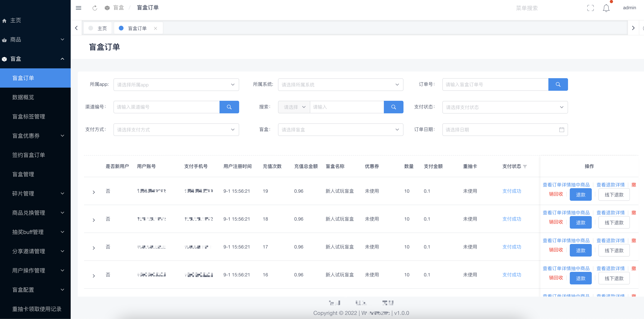Select 盲盒订单 in sidebar
644x319 pixels.
35,78
